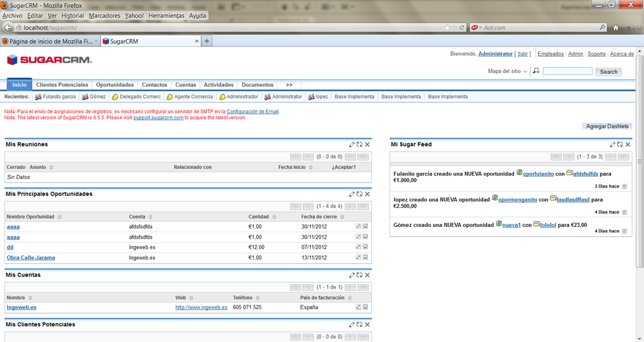
Task: Click edit icon for Ingeweb.es account row
Action: point(358,307)
